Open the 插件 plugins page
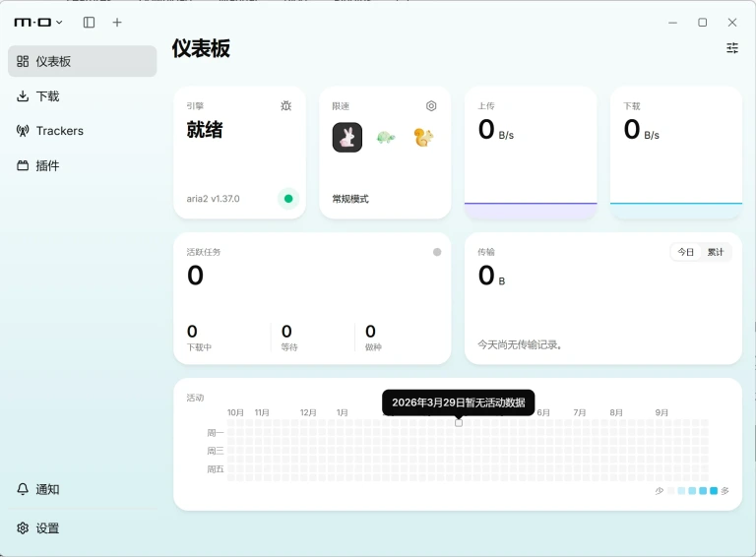This screenshot has width=756, height=557. [82, 165]
